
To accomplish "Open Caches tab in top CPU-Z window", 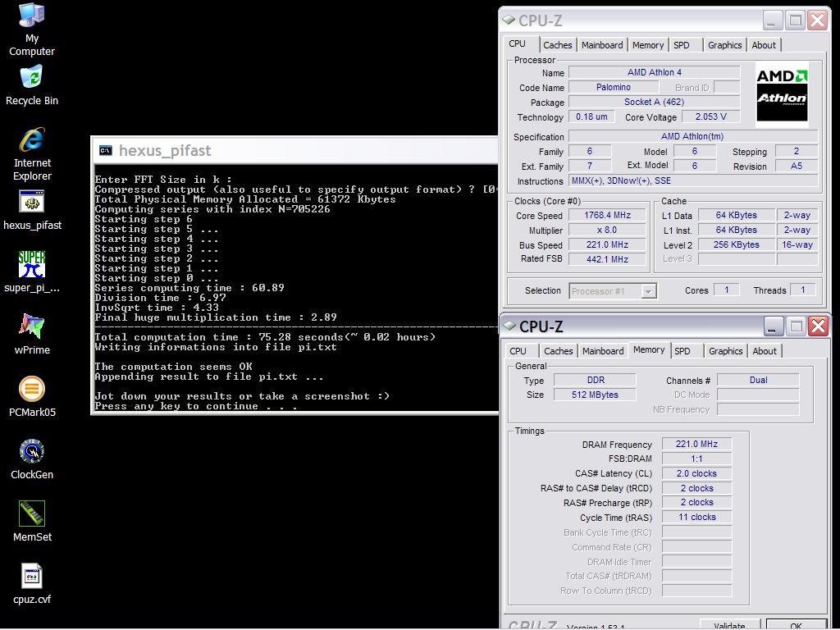I will click(557, 45).
